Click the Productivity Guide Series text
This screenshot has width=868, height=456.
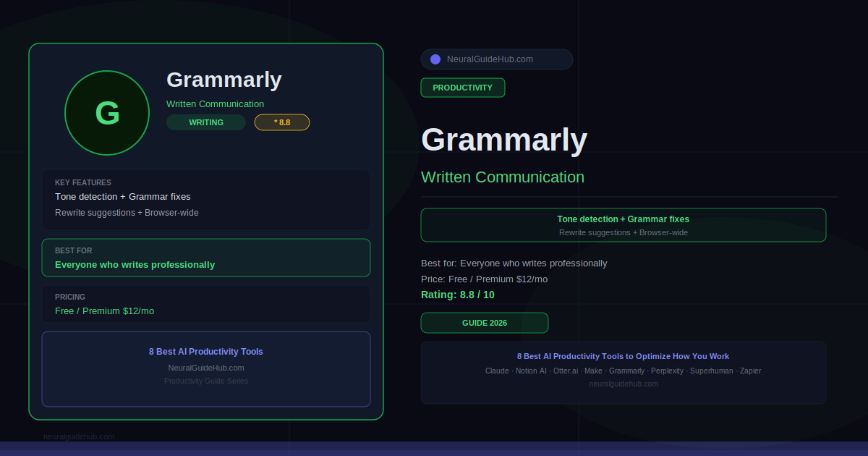[x=206, y=381]
